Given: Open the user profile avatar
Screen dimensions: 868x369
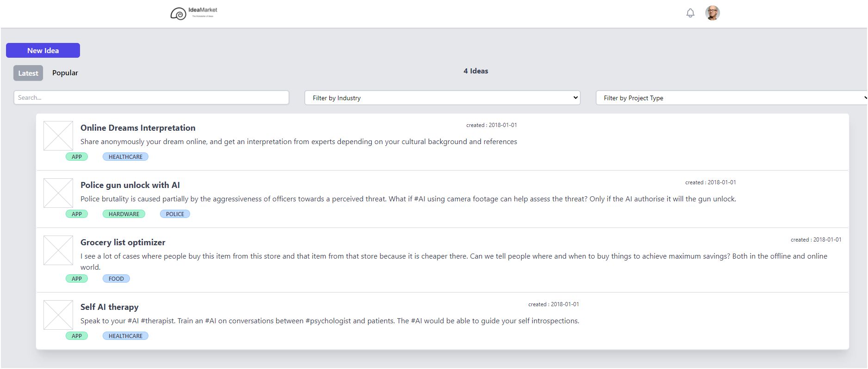Looking at the screenshot, I should [712, 13].
